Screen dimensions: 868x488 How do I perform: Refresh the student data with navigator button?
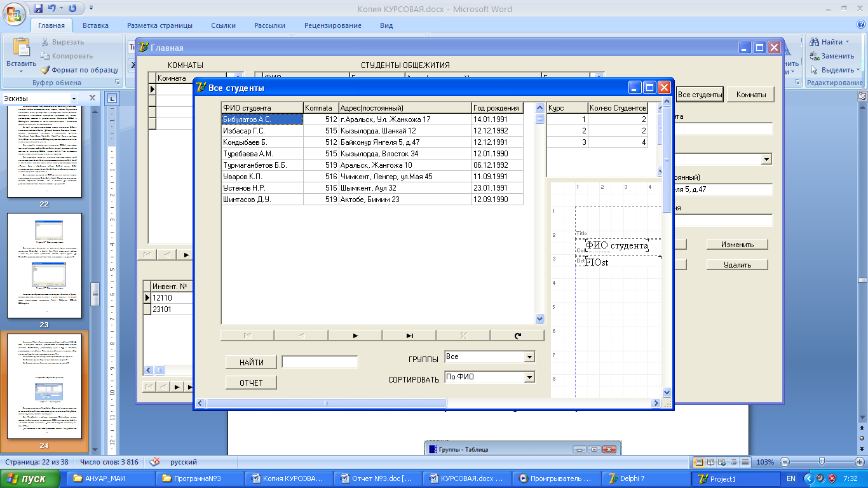tap(517, 335)
